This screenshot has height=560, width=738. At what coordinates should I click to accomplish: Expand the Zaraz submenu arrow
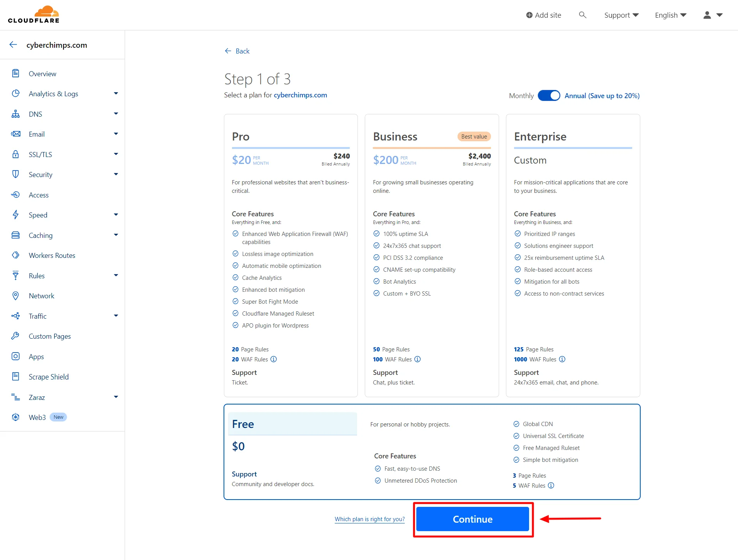[116, 397]
